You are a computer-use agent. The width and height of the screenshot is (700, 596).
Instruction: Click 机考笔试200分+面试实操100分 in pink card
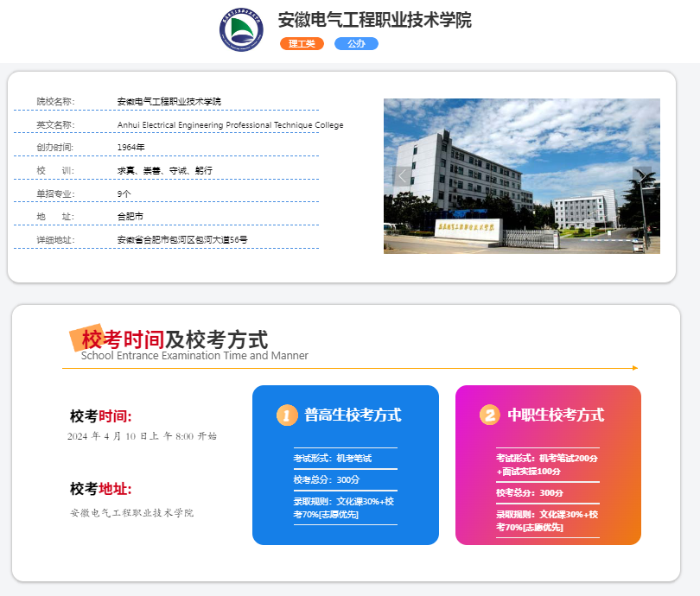click(x=547, y=465)
